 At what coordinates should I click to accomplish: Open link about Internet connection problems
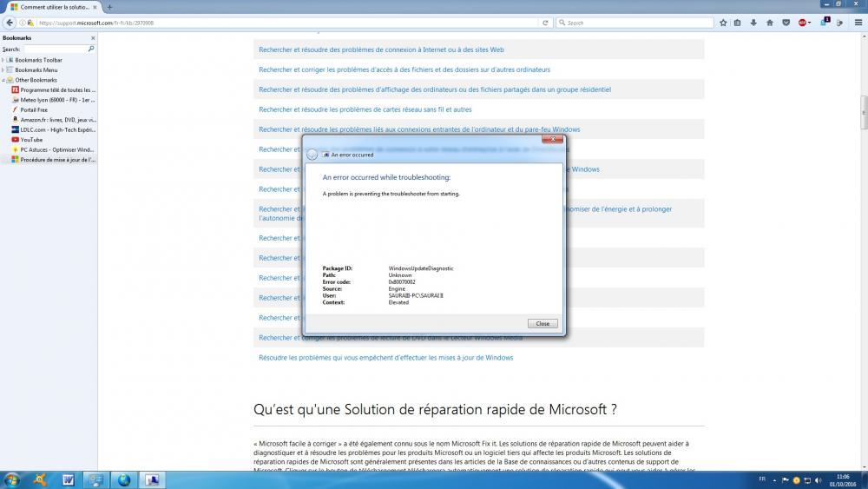click(381, 50)
